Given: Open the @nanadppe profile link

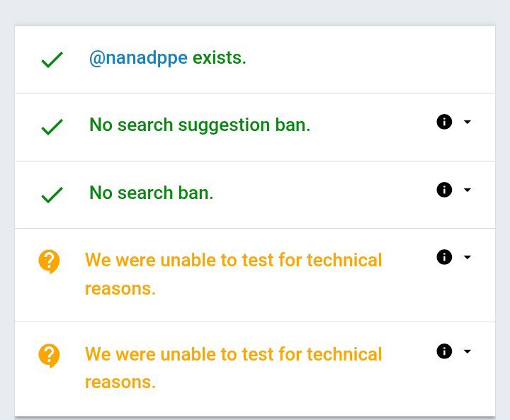Looking at the screenshot, I should (138, 59).
